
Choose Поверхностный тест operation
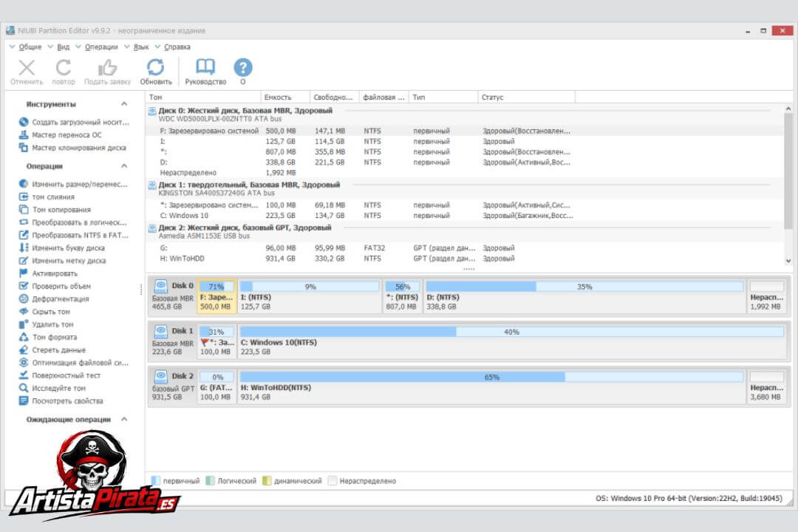(60, 375)
